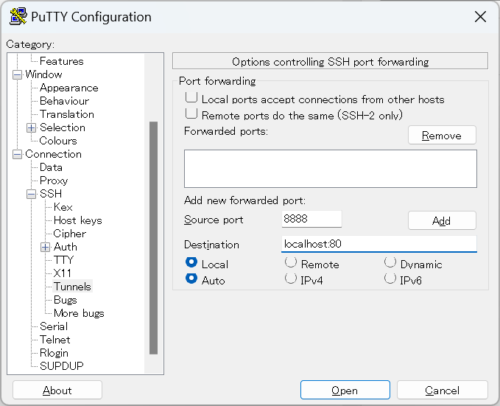The height and width of the screenshot is (406, 500).
Task: Expand the Selection tree node
Action: [31, 128]
